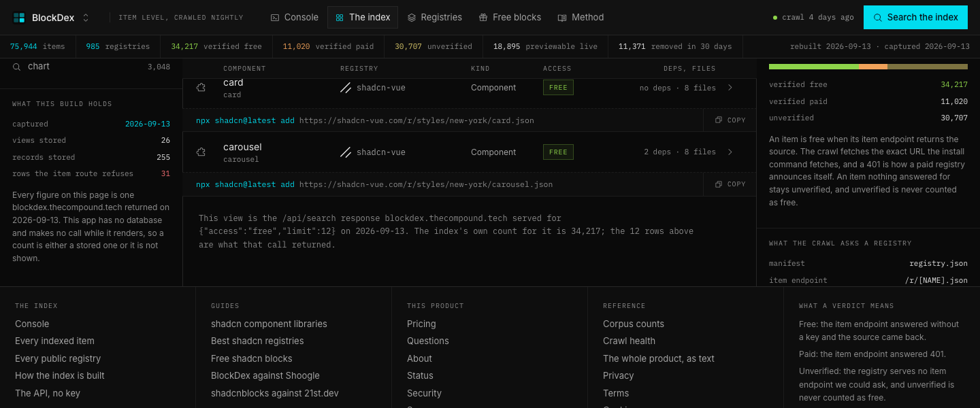Open The API, no key link
This screenshot has width=980, height=408.
point(48,394)
